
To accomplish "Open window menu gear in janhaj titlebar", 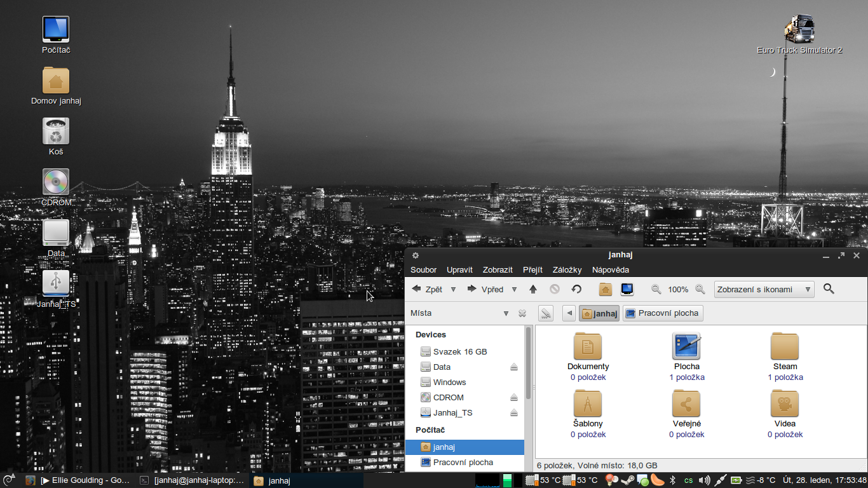I will pos(415,255).
